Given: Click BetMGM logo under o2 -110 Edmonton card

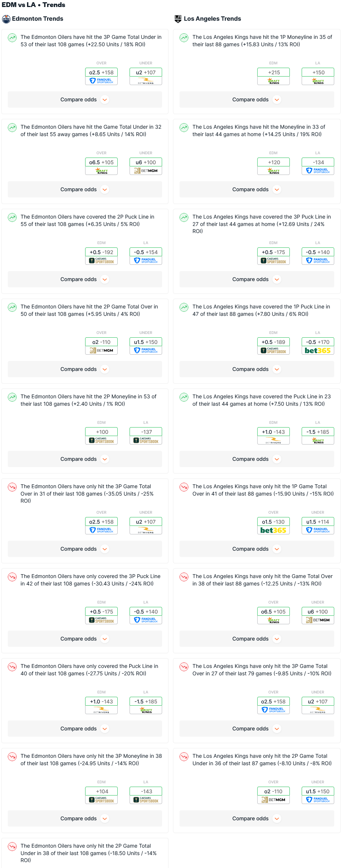Looking at the screenshot, I should point(101,351).
